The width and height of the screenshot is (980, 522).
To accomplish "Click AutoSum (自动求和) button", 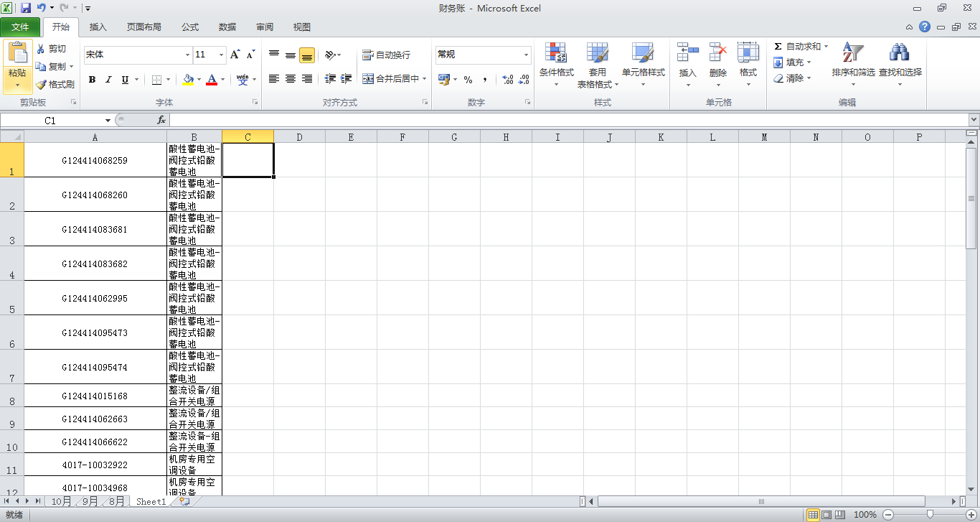I will pyautogui.click(x=796, y=46).
